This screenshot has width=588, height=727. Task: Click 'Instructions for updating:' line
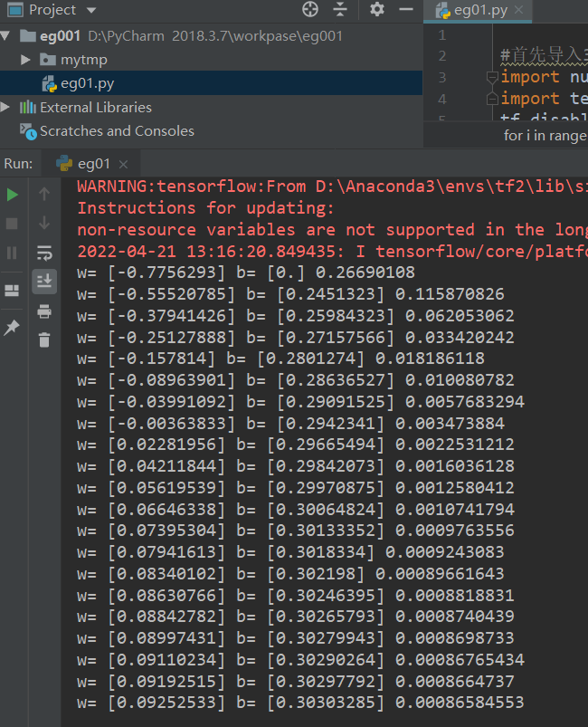click(205, 208)
